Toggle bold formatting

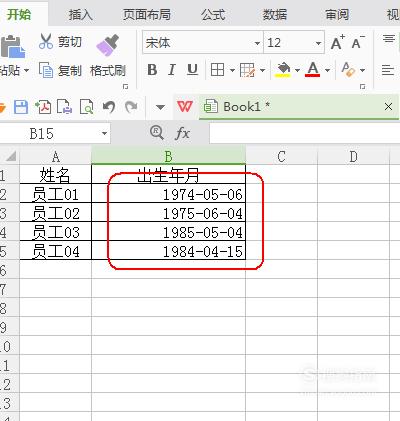152,70
